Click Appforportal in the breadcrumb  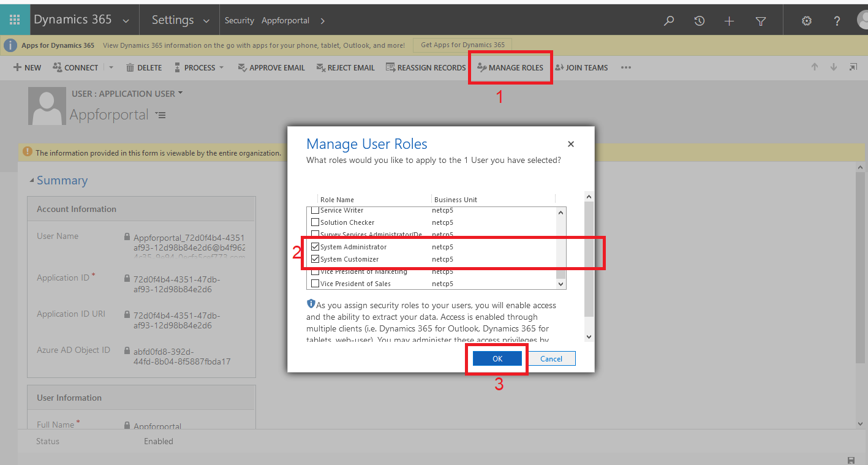285,20
